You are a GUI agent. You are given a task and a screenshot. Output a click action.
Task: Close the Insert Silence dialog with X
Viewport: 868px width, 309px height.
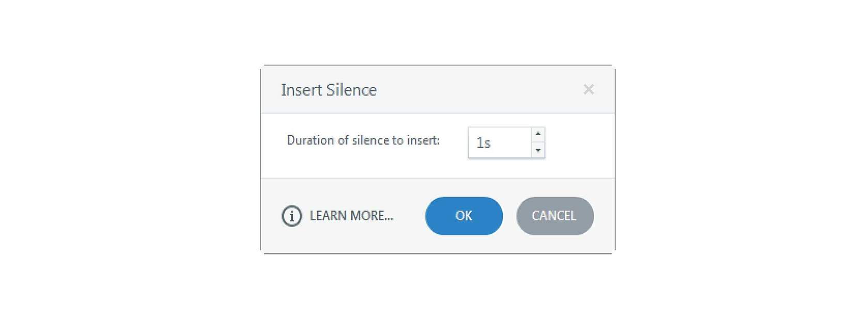click(588, 89)
